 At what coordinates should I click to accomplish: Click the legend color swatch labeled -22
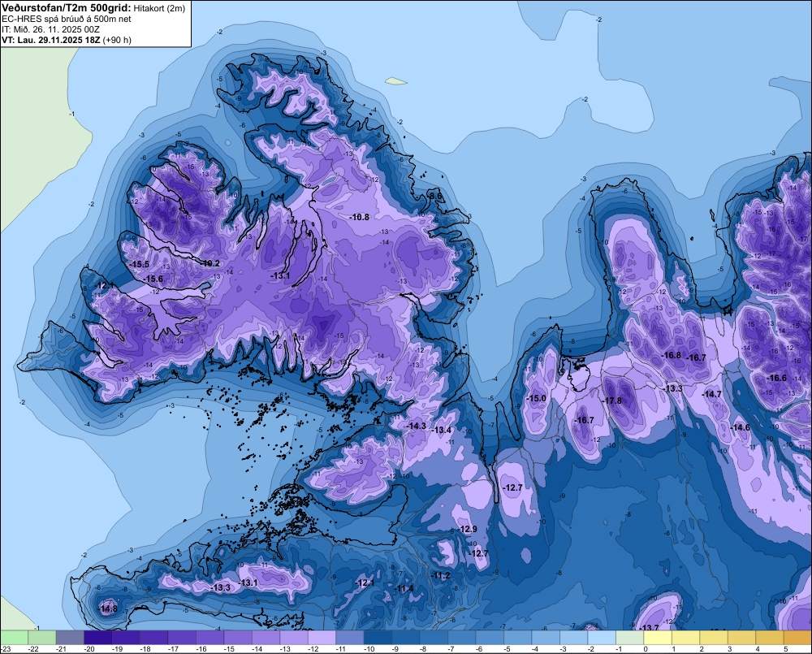click(x=42, y=638)
